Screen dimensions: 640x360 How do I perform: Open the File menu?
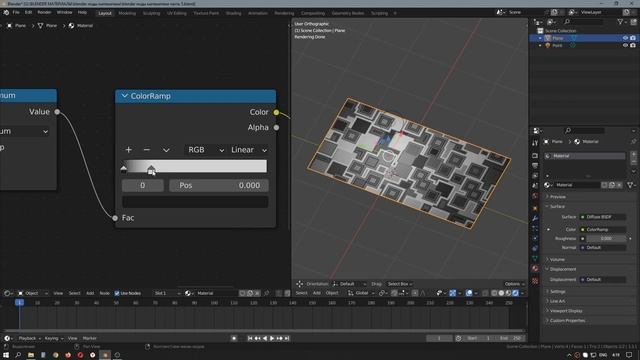(16, 13)
